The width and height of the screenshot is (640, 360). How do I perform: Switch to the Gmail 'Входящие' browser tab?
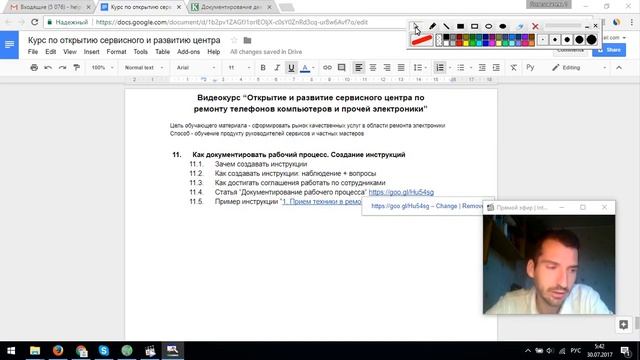[51, 7]
